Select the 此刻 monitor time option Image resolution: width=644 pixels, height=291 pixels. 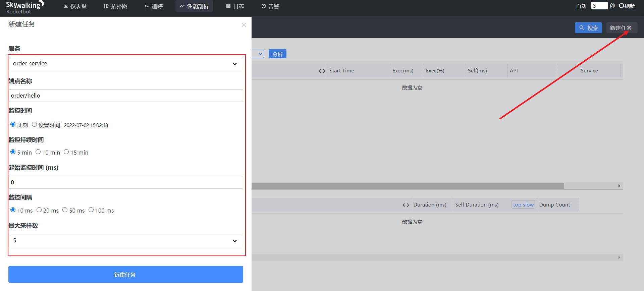coord(13,124)
